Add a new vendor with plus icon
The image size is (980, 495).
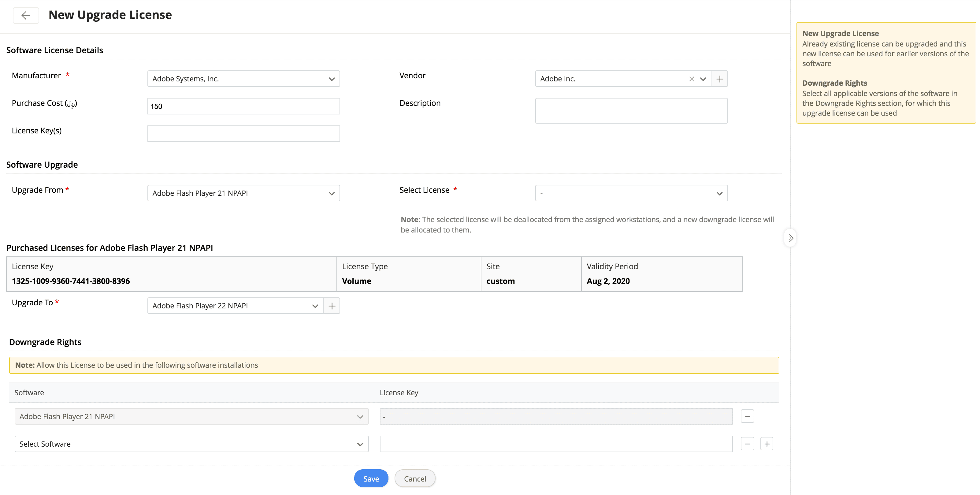click(719, 79)
